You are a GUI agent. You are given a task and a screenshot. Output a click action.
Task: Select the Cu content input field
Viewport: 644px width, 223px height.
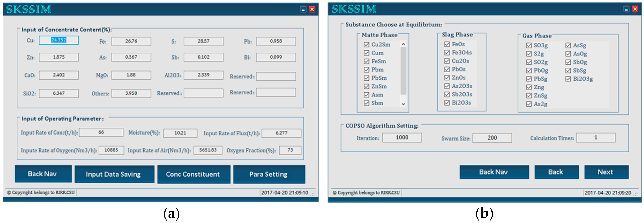(x=59, y=40)
